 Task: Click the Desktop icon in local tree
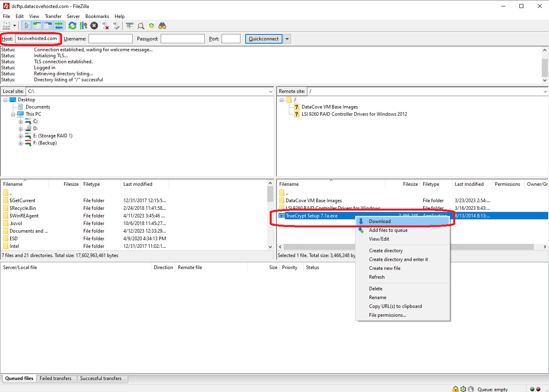click(13, 100)
